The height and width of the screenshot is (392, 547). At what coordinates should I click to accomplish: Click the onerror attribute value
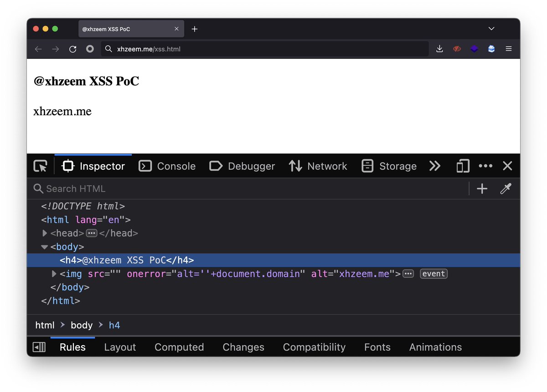click(x=238, y=274)
